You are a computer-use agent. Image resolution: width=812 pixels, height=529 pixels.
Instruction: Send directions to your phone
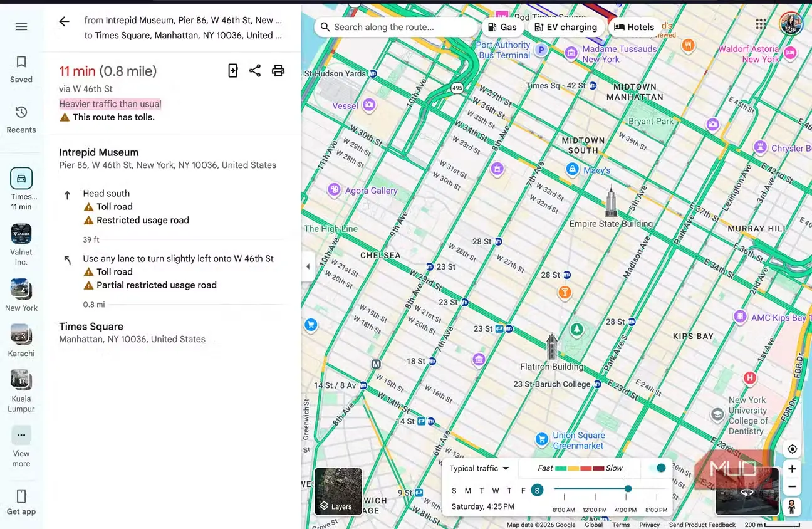pyautogui.click(x=232, y=71)
